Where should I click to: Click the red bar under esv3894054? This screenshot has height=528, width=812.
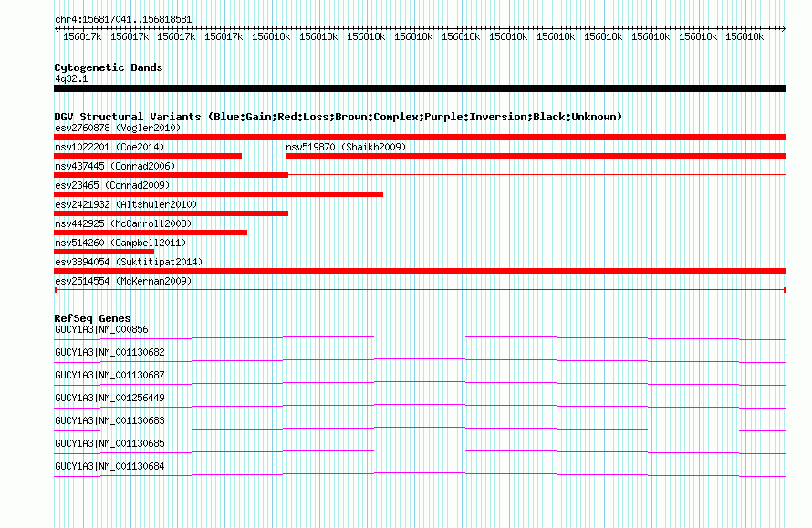[x=420, y=271]
